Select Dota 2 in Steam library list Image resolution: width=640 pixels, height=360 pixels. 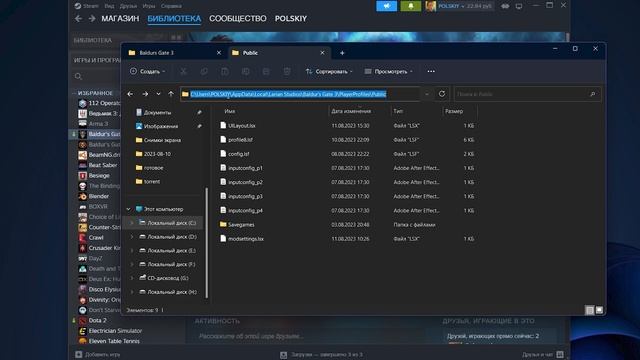click(98, 320)
